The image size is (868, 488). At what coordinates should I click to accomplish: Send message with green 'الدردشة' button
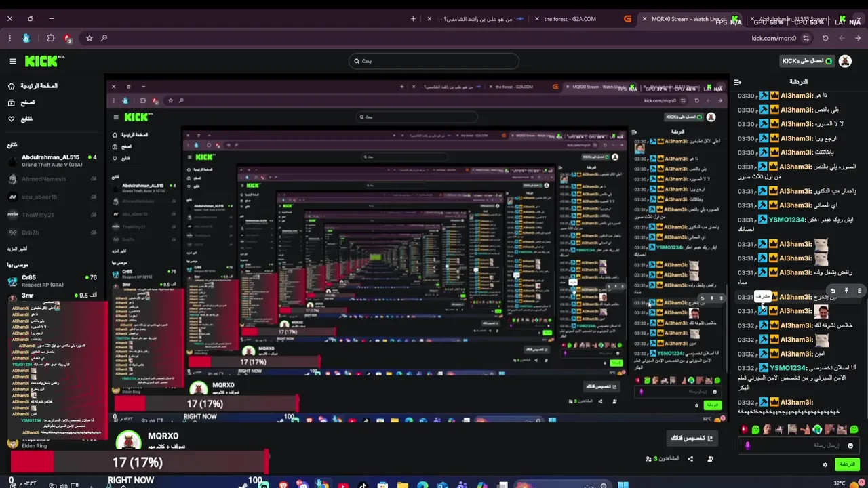(x=847, y=464)
